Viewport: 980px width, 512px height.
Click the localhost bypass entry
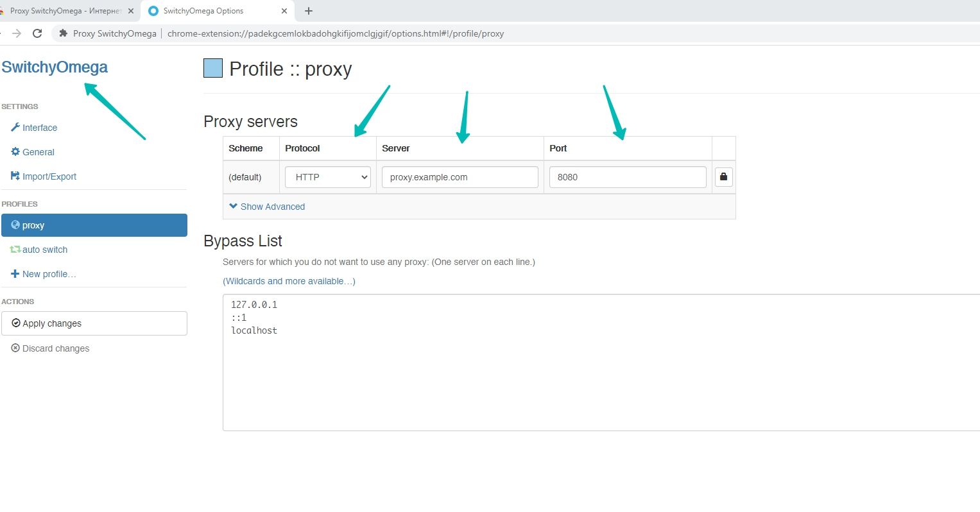pyautogui.click(x=254, y=330)
